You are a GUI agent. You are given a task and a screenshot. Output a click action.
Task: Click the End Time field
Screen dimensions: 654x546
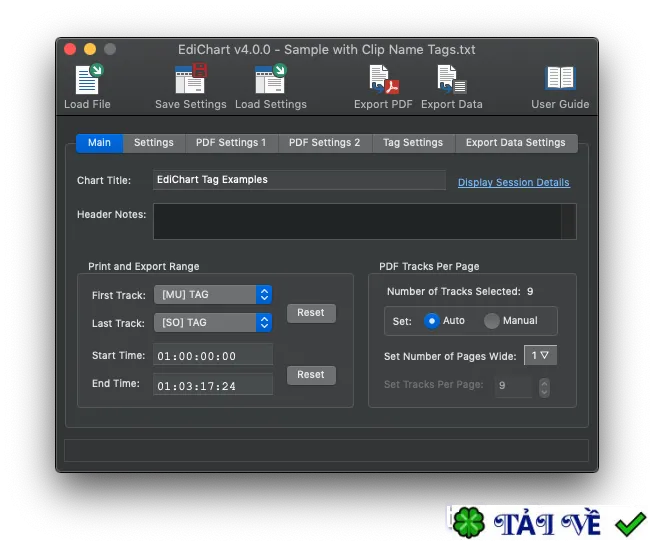(x=213, y=385)
